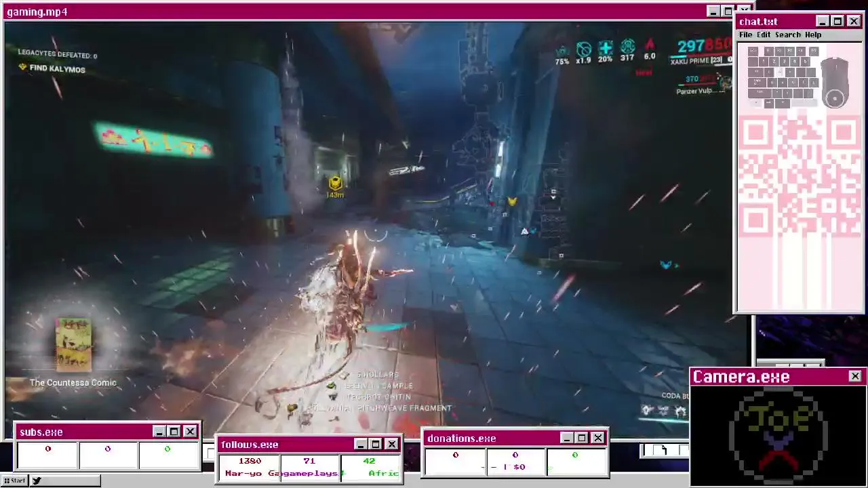The width and height of the screenshot is (868, 488).
Task: Click the FIND KALYMOS objective text
Action: pyautogui.click(x=58, y=69)
